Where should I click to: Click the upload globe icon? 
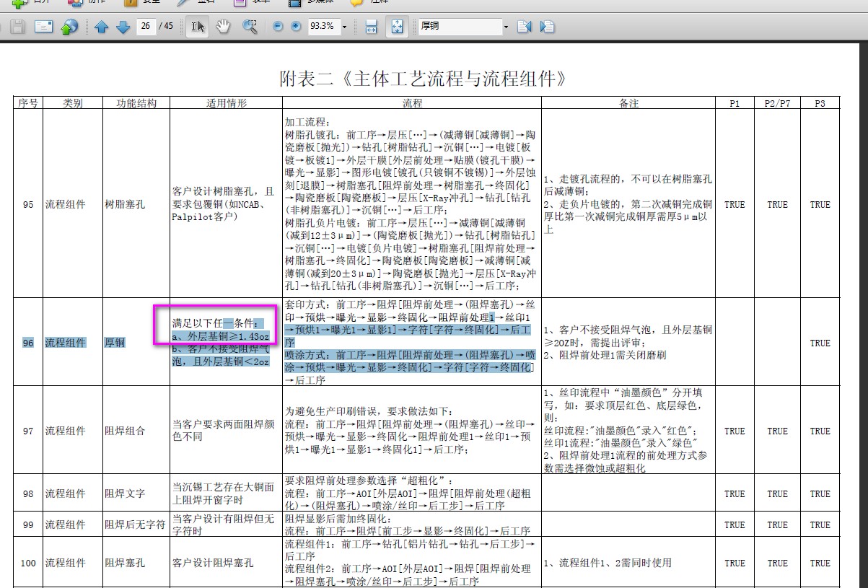click(69, 27)
